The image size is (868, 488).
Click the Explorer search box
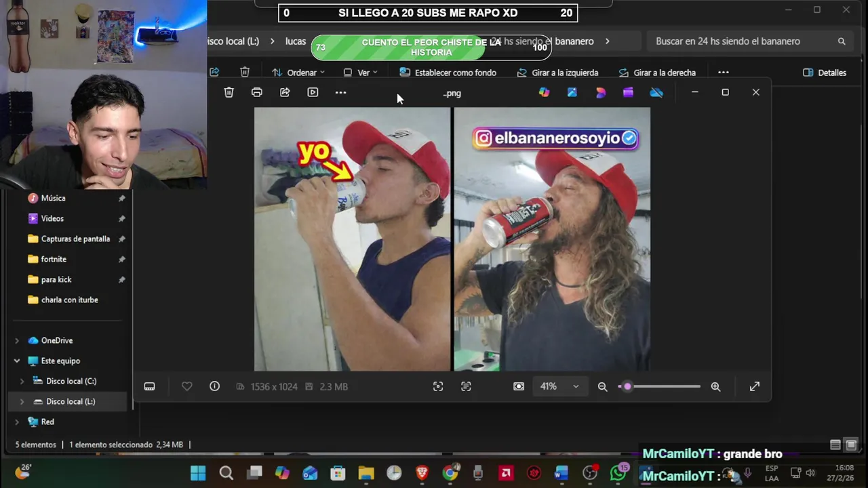tap(751, 41)
